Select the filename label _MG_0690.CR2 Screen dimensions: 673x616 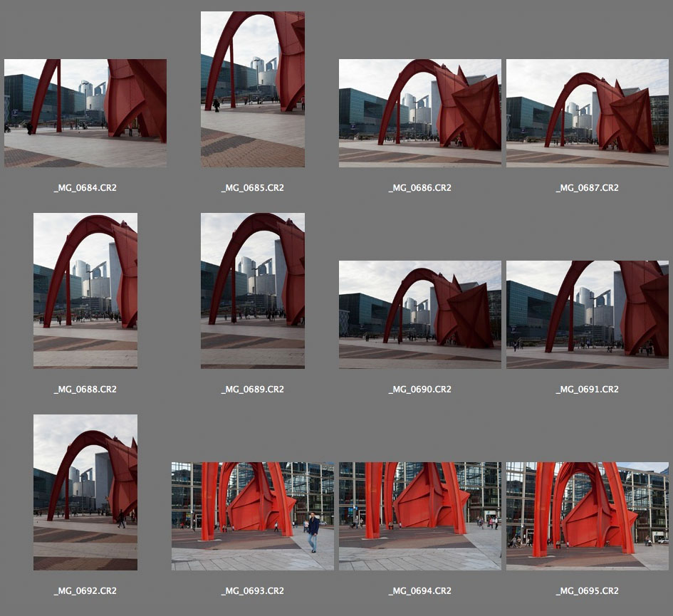pos(420,390)
